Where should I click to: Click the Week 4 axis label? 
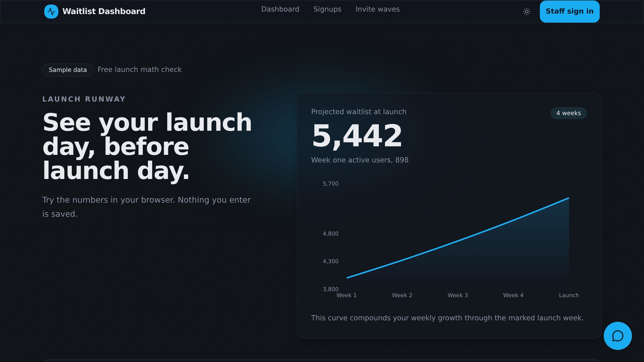pyautogui.click(x=513, y=295)
